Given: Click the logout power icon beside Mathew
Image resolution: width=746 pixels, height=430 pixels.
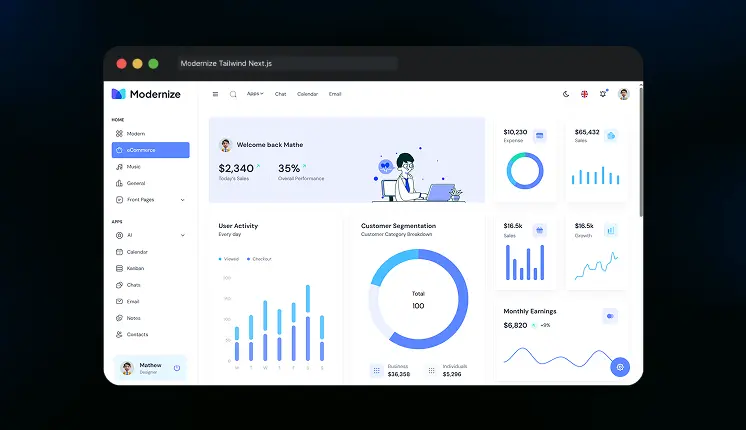Looking at the screenshot, I should 177,368.
